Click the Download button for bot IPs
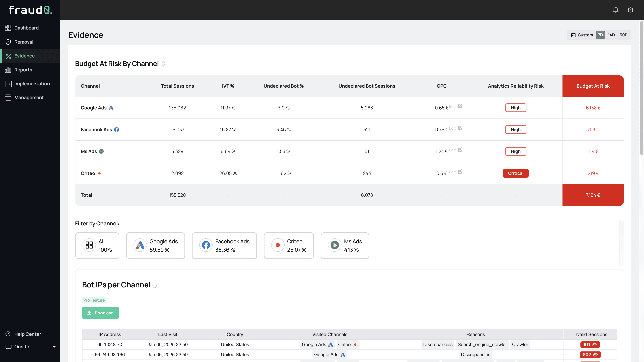Screen dimensions: 644x362 point(100,313)
